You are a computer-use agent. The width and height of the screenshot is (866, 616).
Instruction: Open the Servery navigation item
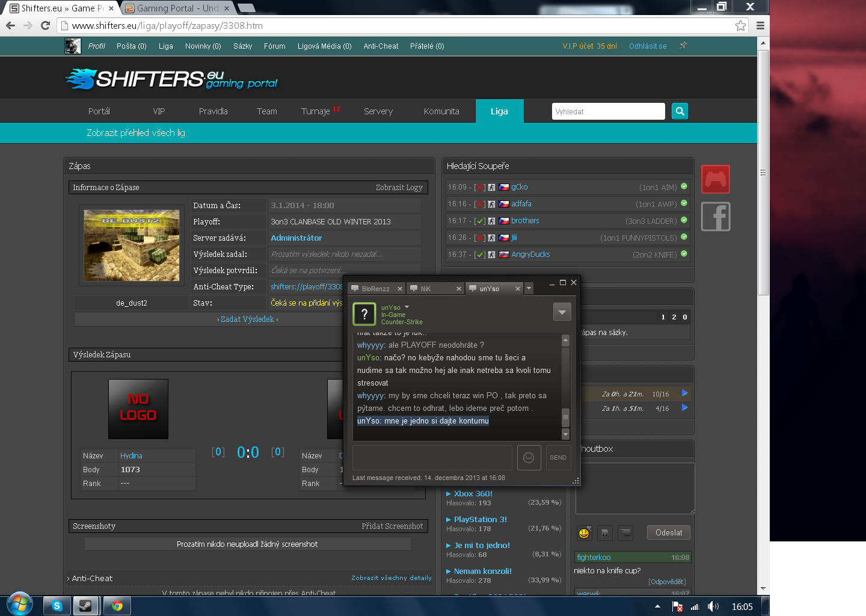[378, 111]
